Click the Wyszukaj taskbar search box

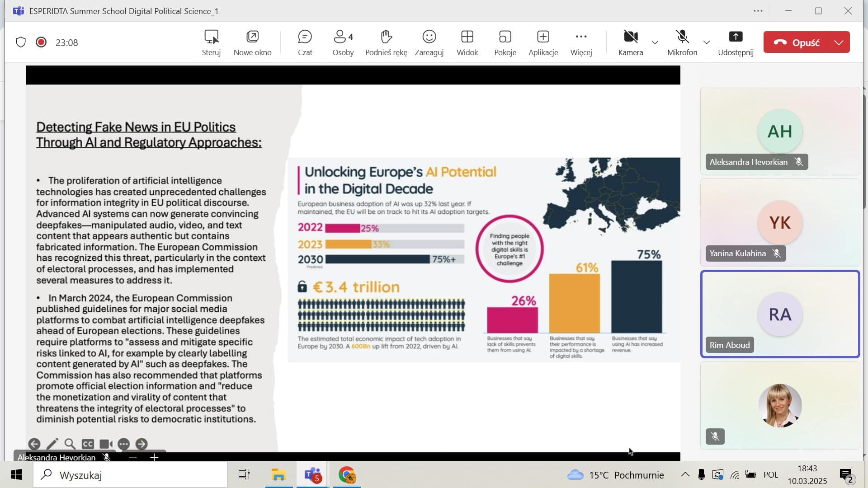(x=130, y=475)
